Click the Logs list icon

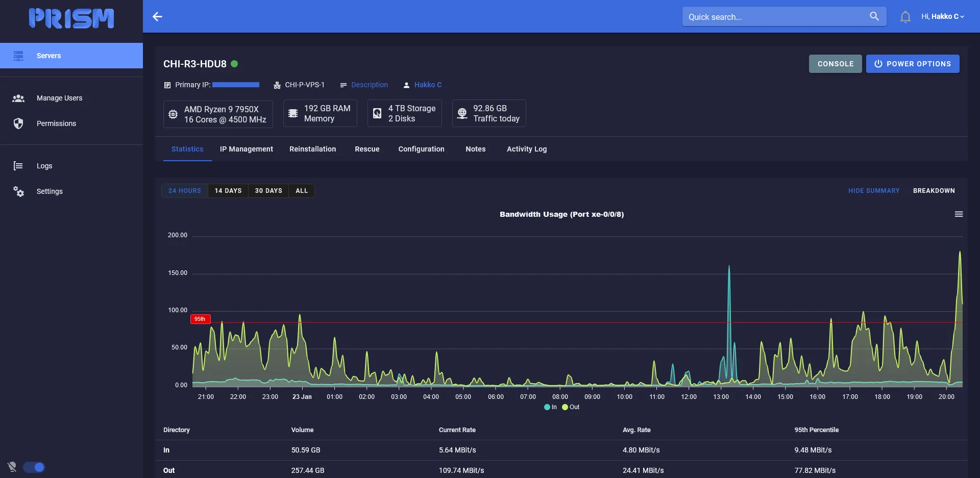[18, 166]
